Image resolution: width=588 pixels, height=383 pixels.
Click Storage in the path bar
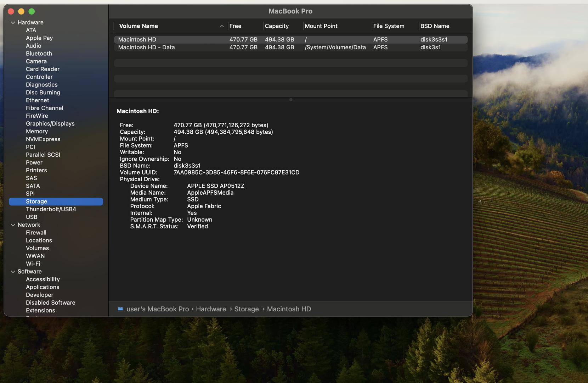click(x=247, y=309)
